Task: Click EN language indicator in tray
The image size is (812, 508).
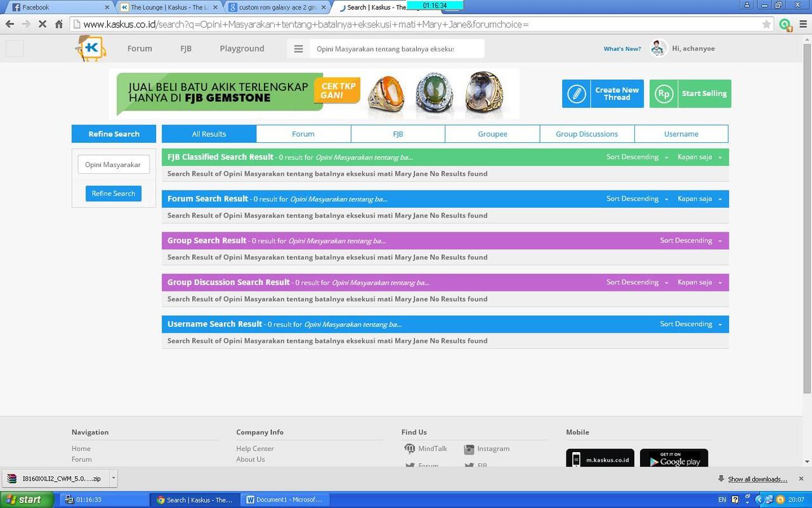Action: (722, 500)
